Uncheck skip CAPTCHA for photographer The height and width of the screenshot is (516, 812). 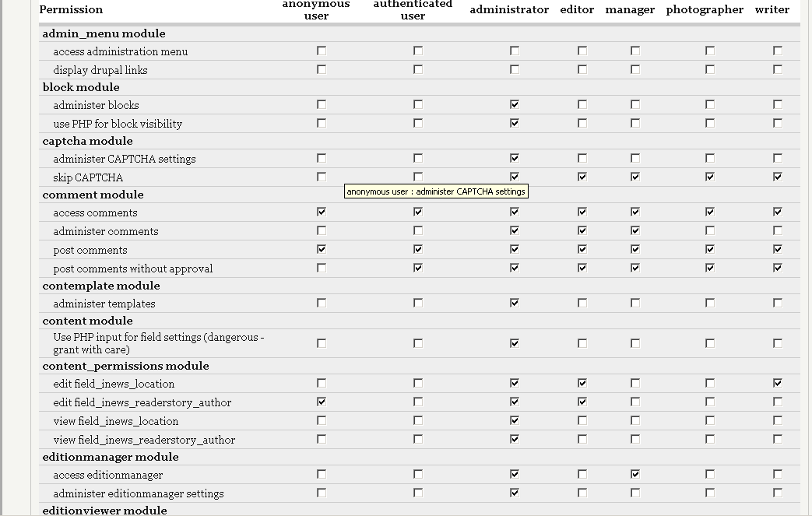tap(710, 177)
